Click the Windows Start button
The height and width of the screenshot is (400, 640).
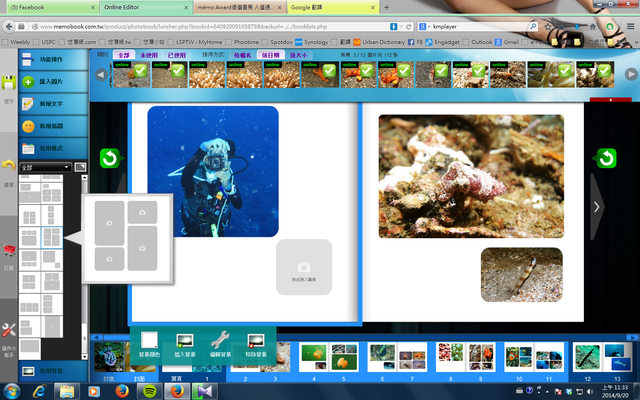tap(12, 391)
